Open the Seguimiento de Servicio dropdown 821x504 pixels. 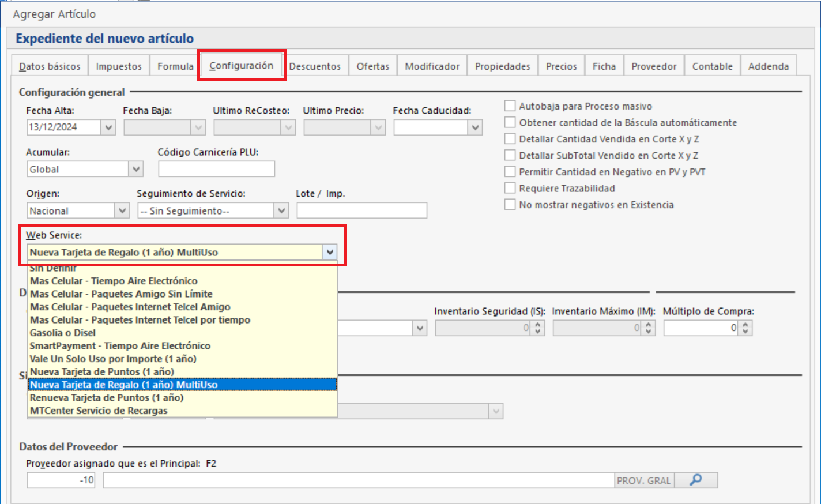[281, 210]
